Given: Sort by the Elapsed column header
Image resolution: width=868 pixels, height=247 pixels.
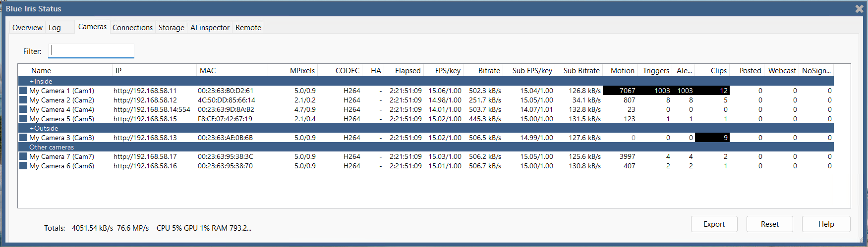Looking at the screenshot, I should 404,71.
